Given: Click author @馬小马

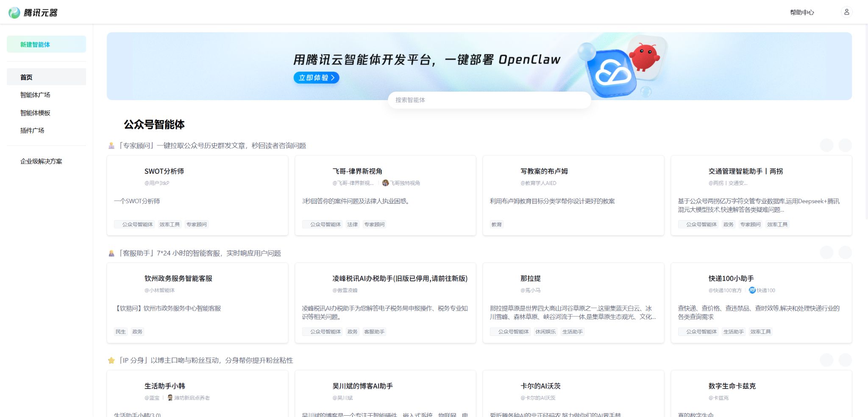Looking at the screenshot, I should [x=530, y=291].
